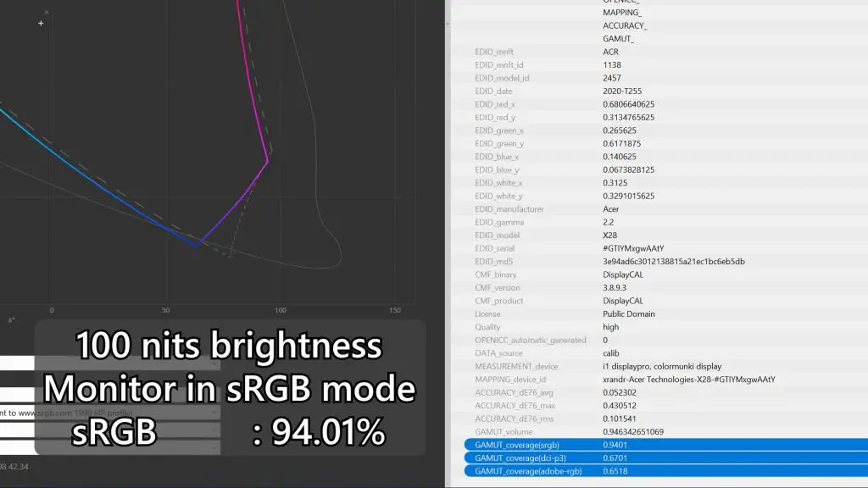Select the EDID_mnft_id row showing 1138

point(661,64)
